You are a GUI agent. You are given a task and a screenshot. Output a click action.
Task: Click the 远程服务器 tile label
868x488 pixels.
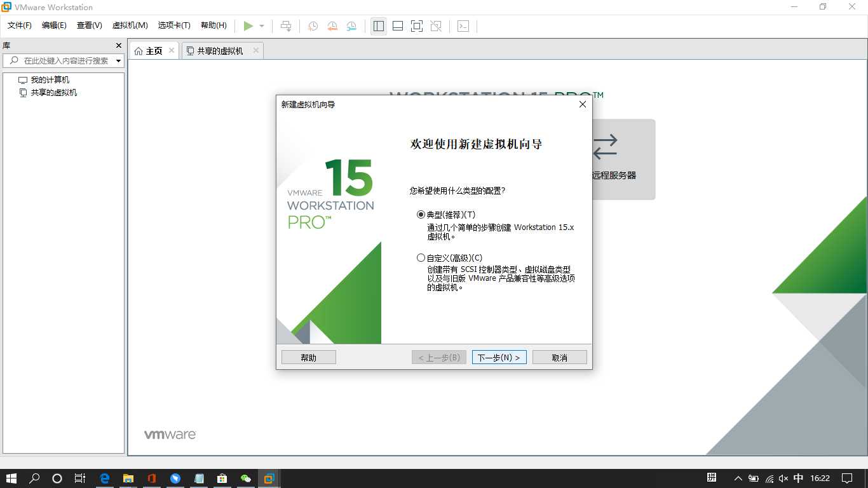614,175
